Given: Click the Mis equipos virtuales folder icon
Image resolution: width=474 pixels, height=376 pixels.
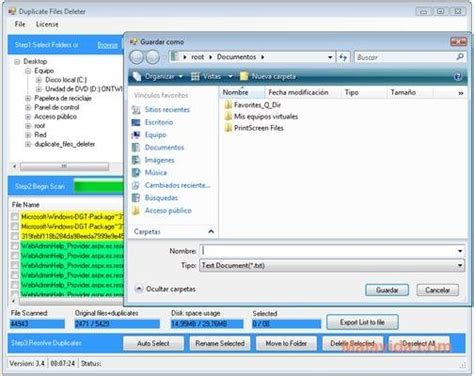Looking at the screenshot, I should 228,116.
